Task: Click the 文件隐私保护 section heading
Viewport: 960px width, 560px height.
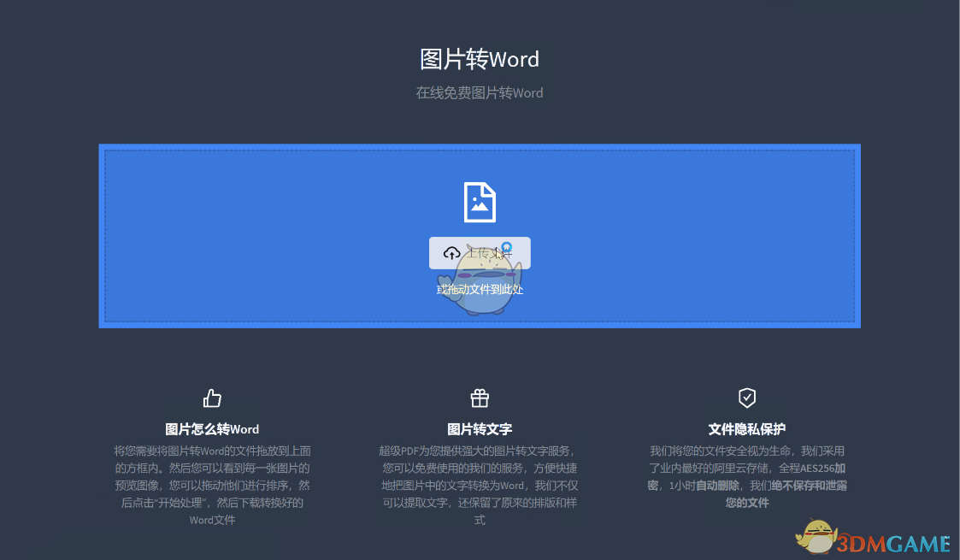Action: tap(746, 429)
